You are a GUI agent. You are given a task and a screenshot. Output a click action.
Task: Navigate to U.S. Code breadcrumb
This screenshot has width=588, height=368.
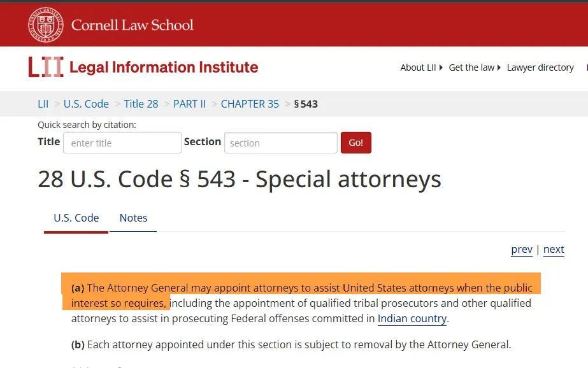[86, 104]
